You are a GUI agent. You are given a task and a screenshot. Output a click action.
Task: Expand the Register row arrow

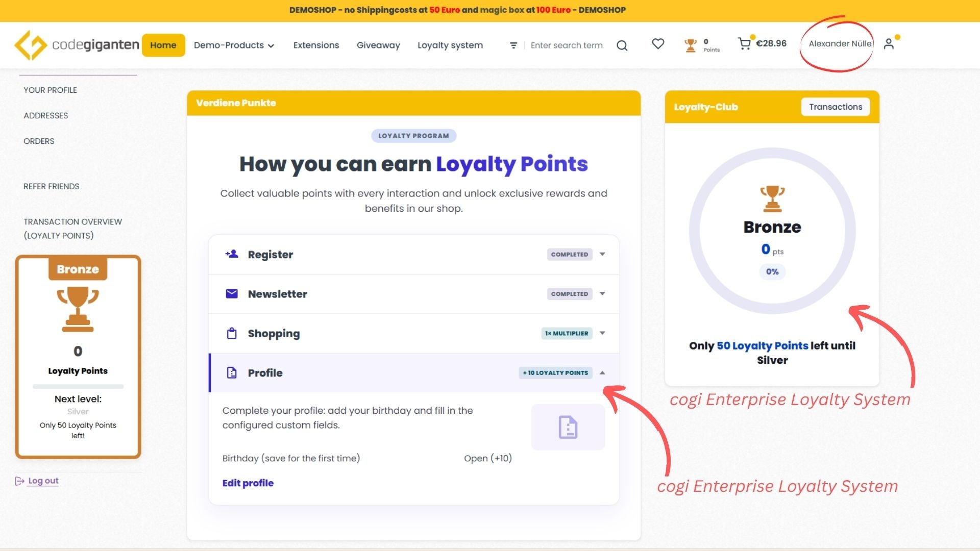[x=602, y=254]
